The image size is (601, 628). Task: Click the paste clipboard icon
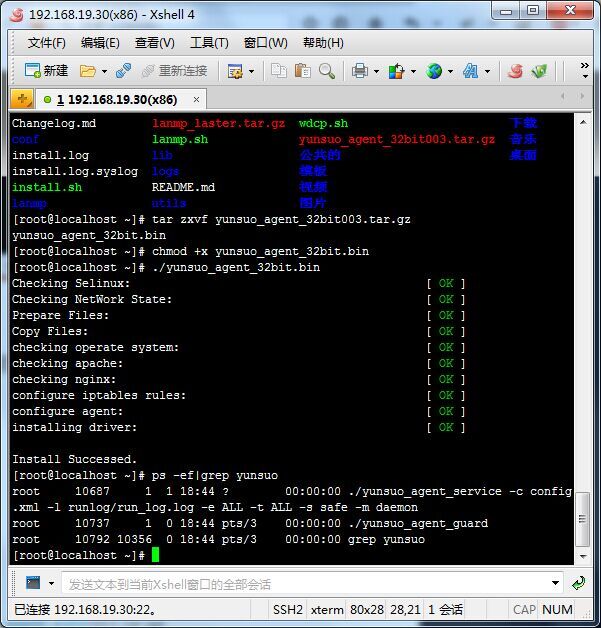coord(302,71)
